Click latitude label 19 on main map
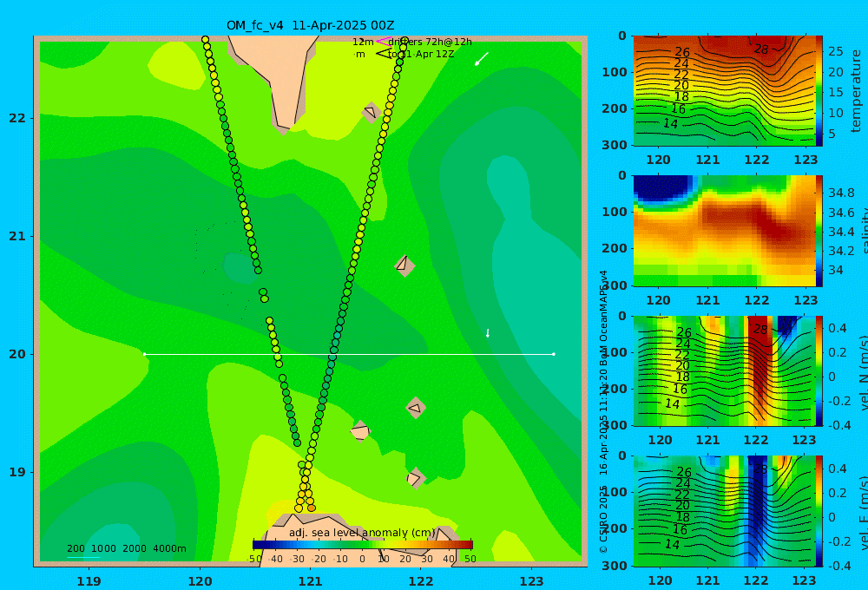 tap(17, 472)
